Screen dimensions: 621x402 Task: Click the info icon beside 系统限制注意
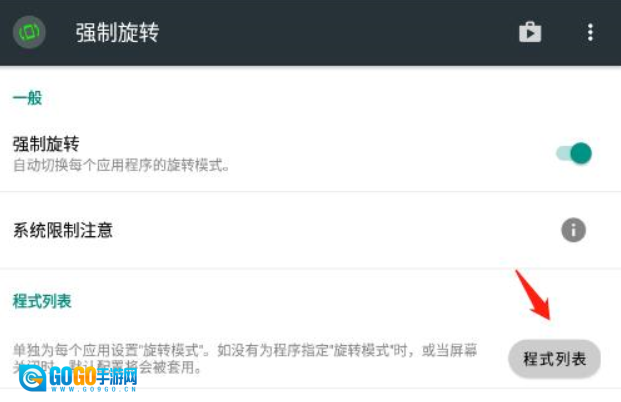[573, 230]
